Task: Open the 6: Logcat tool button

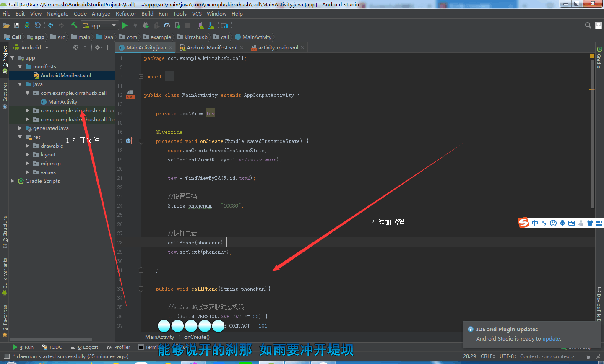Action: (85, 347)
